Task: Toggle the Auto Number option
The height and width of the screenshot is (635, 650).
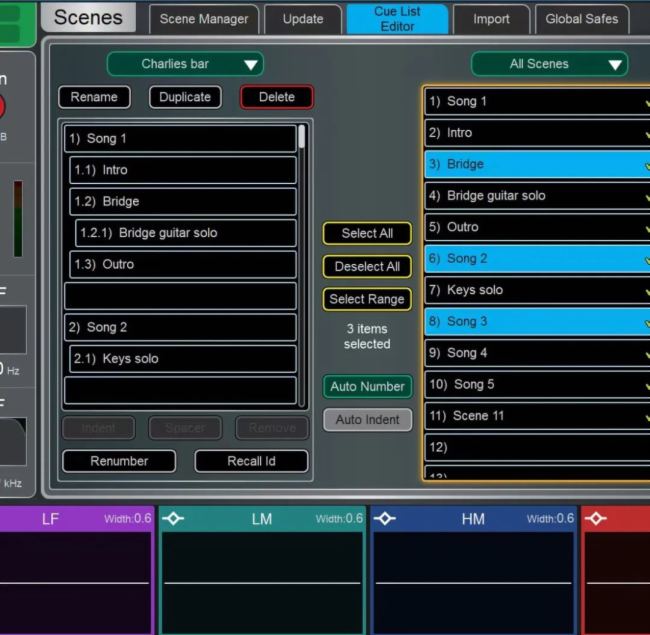Action: click(367, 387)
